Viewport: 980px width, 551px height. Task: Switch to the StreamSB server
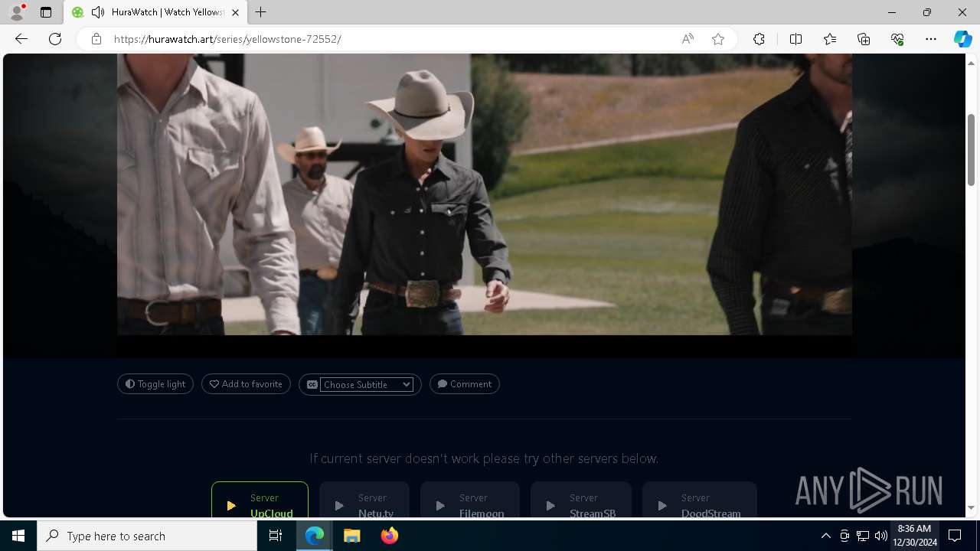coord(581,500)
